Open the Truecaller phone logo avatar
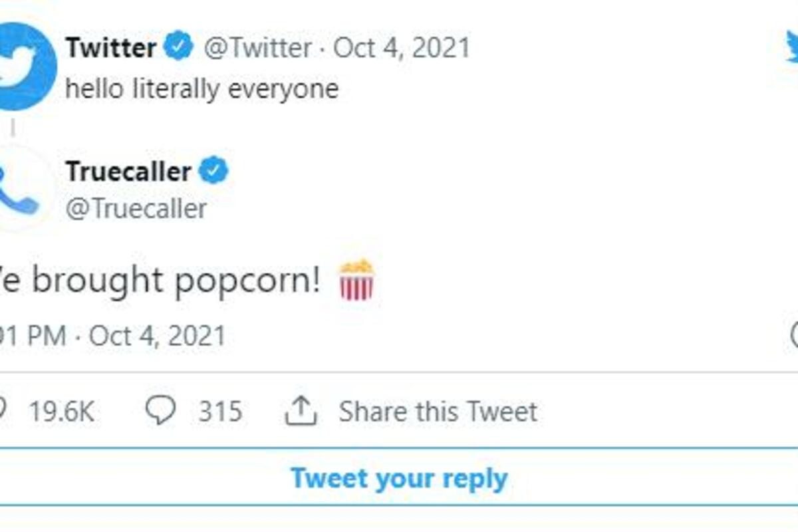This screenshot has height=532, width=798. (23, 190)
